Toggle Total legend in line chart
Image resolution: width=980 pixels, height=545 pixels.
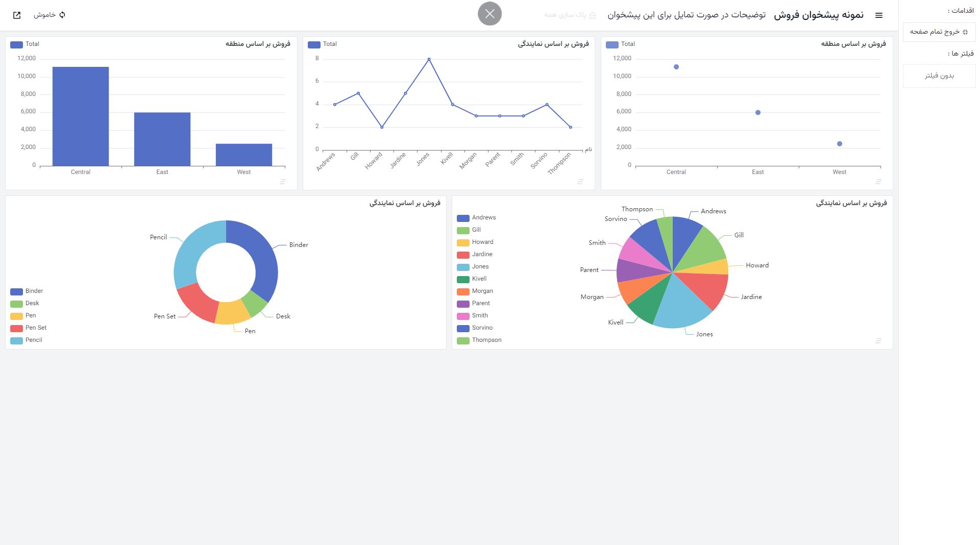322,44
